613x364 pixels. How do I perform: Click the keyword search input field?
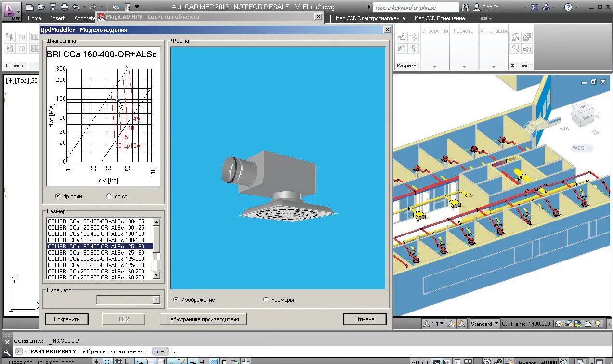click(x=416, y=7)
